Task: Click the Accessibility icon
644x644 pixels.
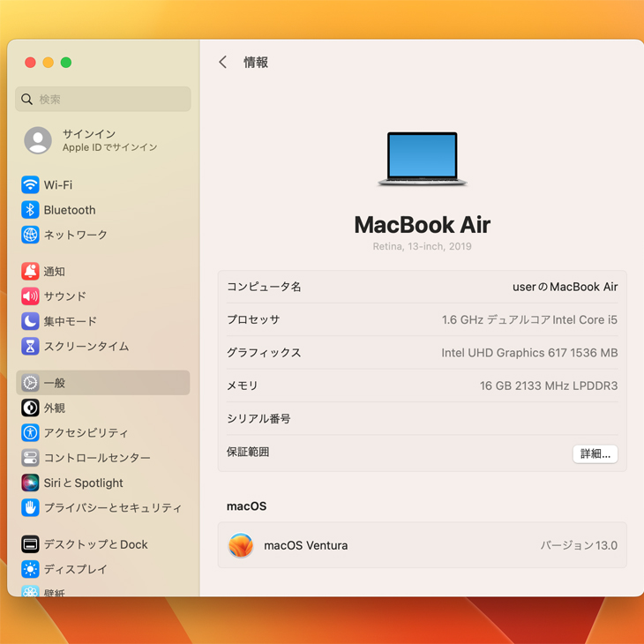Action: point(30,432)
